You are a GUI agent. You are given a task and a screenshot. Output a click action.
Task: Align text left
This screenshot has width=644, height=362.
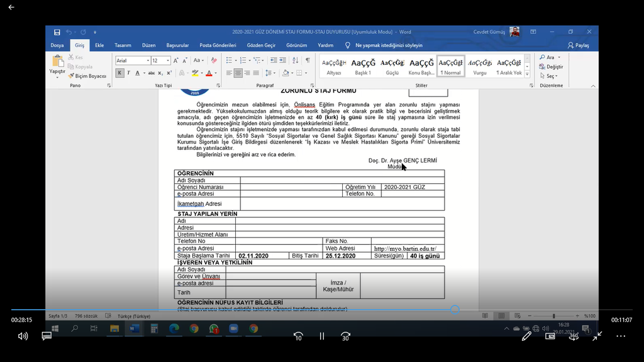coord(229,73)
